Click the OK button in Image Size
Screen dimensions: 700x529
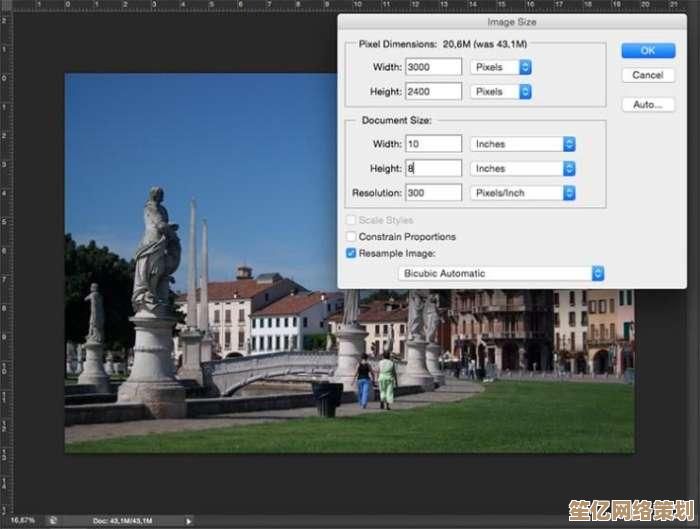[648, 50]
